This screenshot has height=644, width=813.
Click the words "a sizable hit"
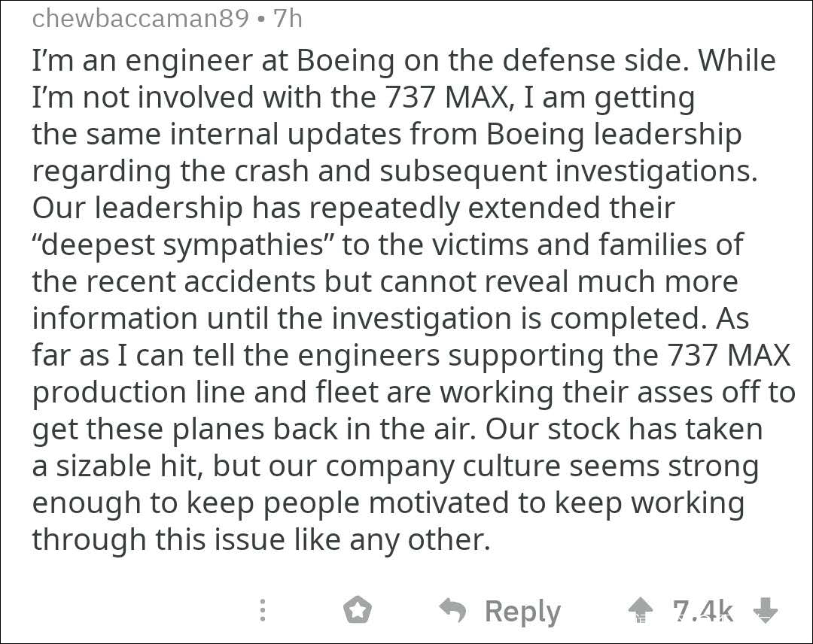[117, 466]
